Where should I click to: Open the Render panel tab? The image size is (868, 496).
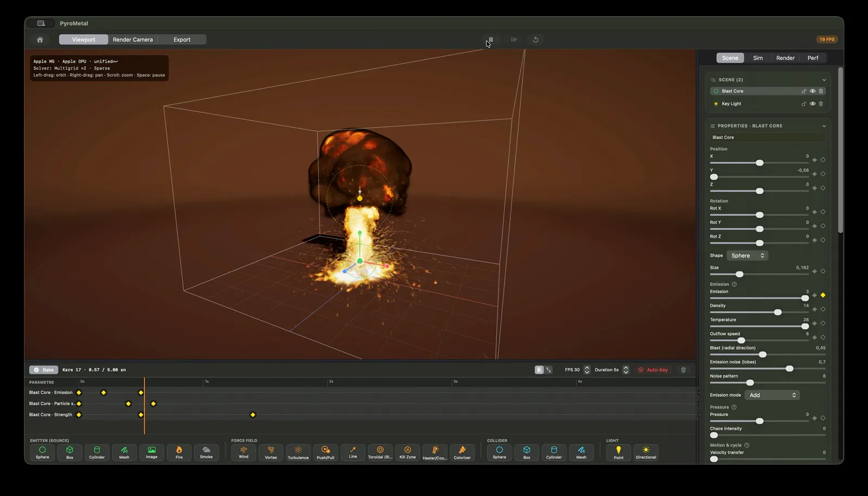coord(785,58)
